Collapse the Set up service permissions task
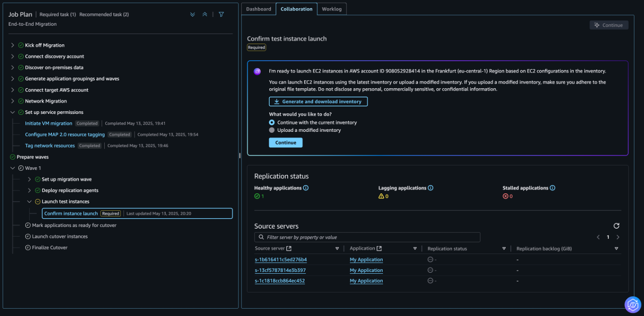 point(12,112)
